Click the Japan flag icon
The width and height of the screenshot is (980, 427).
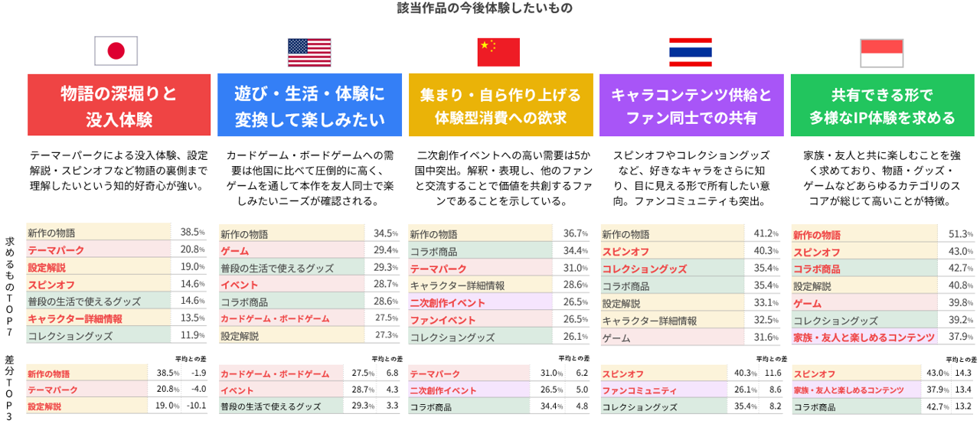pos(116,51)
